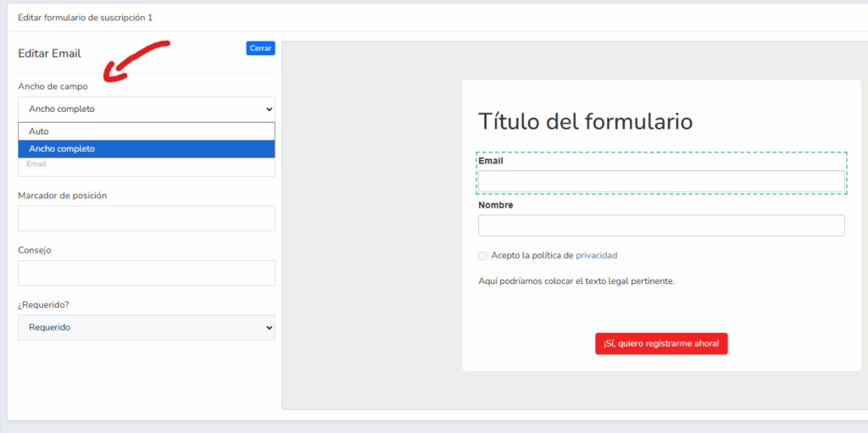Click the bold Nombre label in preview
The height and width of the screenshot is (433, 868).
[495, 205]
